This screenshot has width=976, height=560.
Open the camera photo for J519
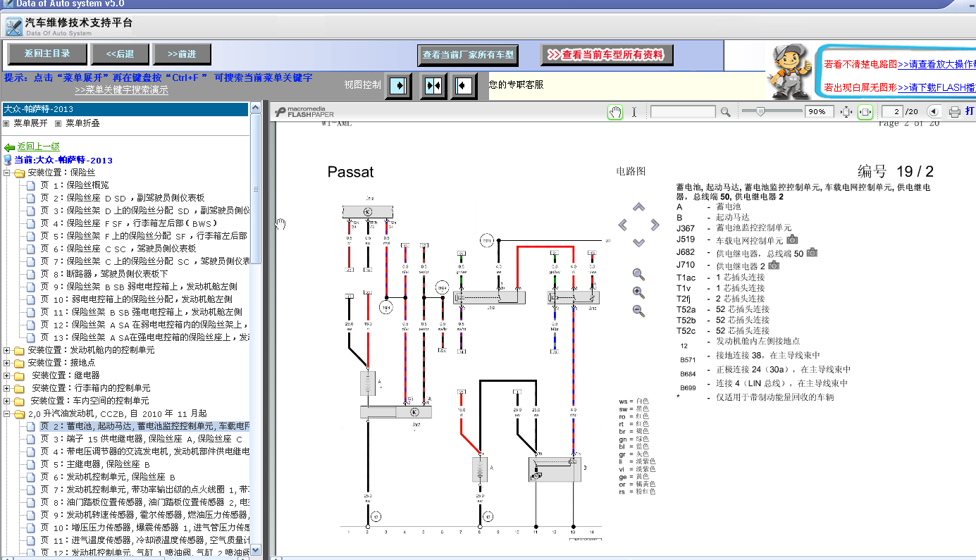792,239
